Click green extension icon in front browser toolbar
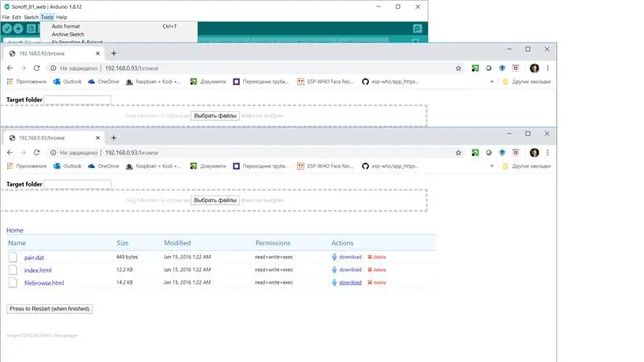 coord(475,153)
